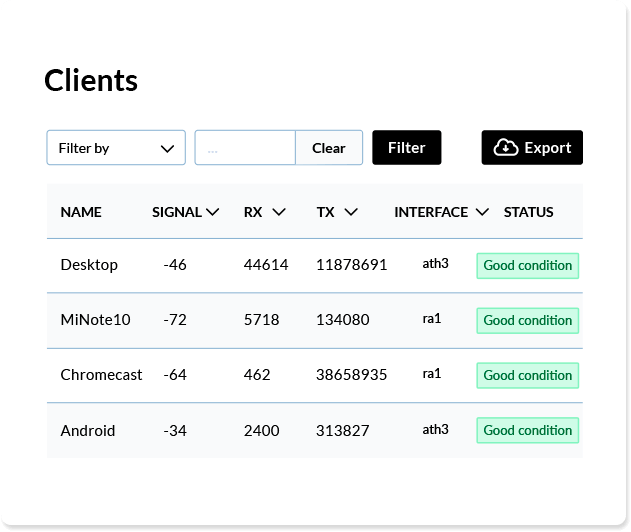Click the Filter by dropdown arrow
The width and height of the screenshot is (631, 532).
pos(167,148)
